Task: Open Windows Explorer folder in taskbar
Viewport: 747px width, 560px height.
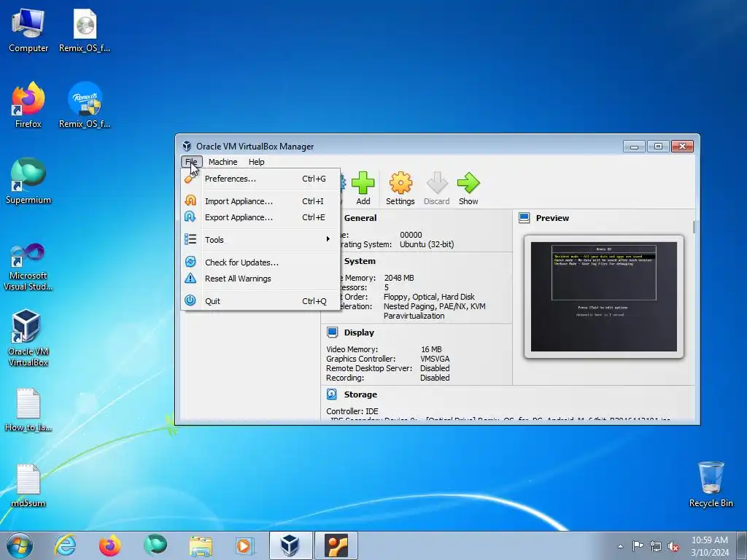Action: pos(201,545)
